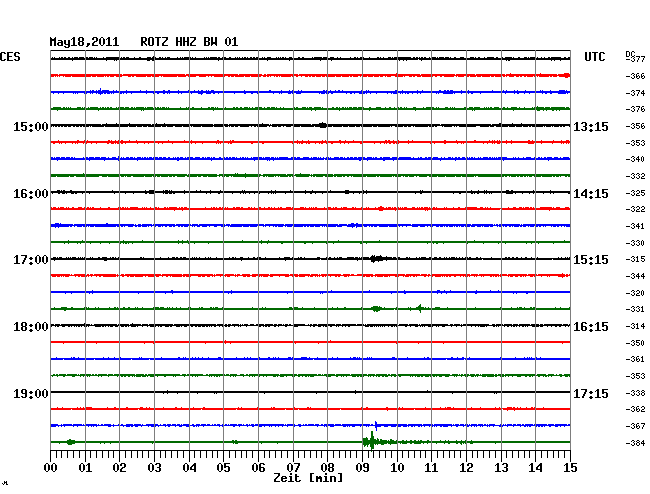Click the 05 minute tick label

pos(223,468)
